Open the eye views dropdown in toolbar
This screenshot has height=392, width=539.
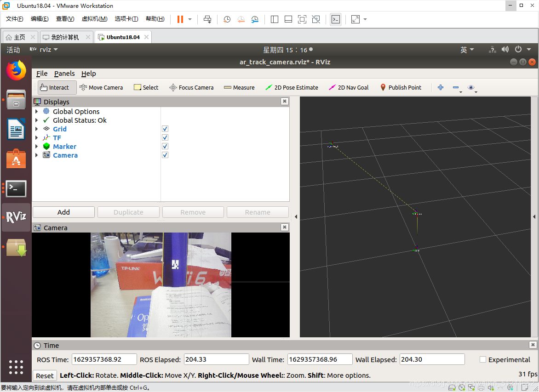(x=472, y=88)
